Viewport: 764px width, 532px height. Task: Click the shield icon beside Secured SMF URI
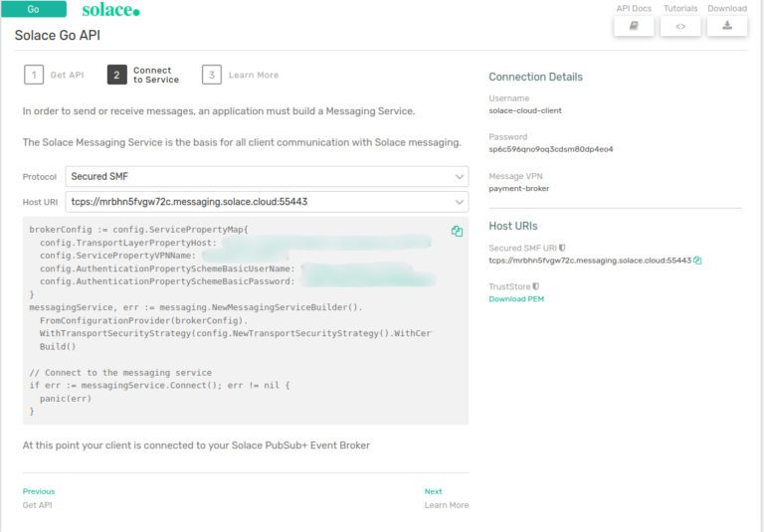click(x=562, y=248)
